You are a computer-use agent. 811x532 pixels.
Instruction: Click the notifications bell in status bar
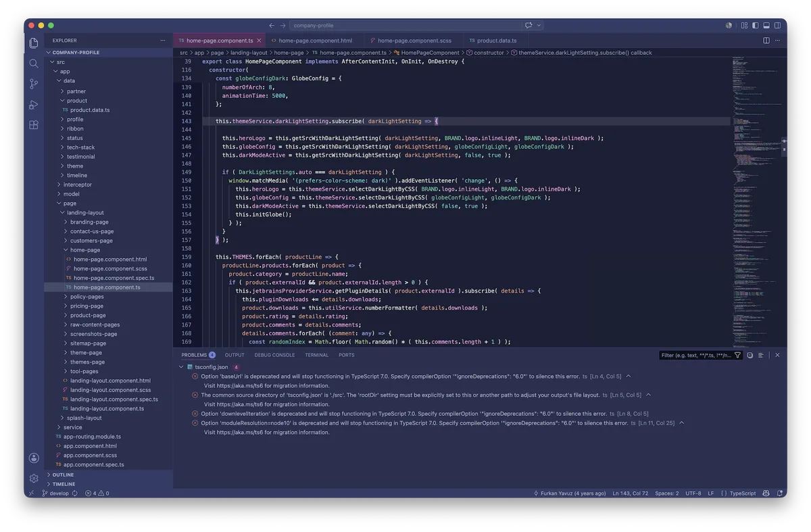click(x=779, y=493)
